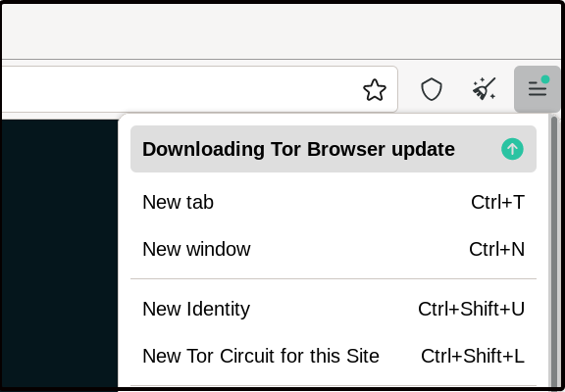The width and height of the screenshot is (565, 392).
Task: Select the New window menu entry
Action: (334, 249)
